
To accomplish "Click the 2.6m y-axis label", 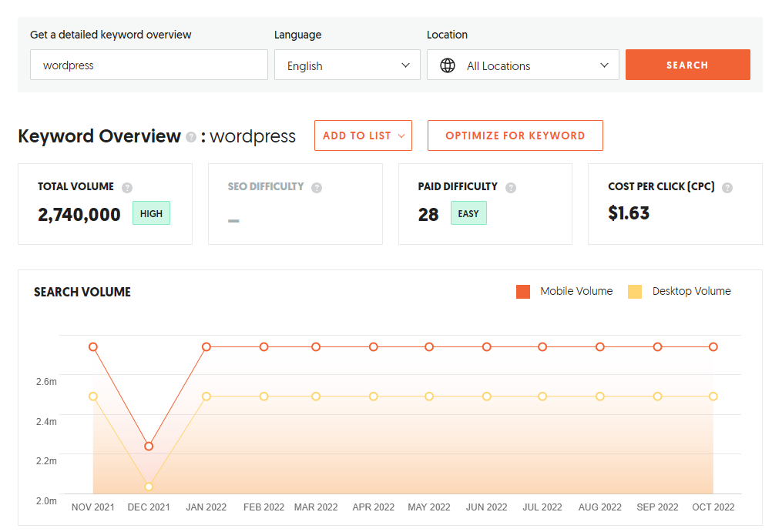I will (x=46, y=381).
